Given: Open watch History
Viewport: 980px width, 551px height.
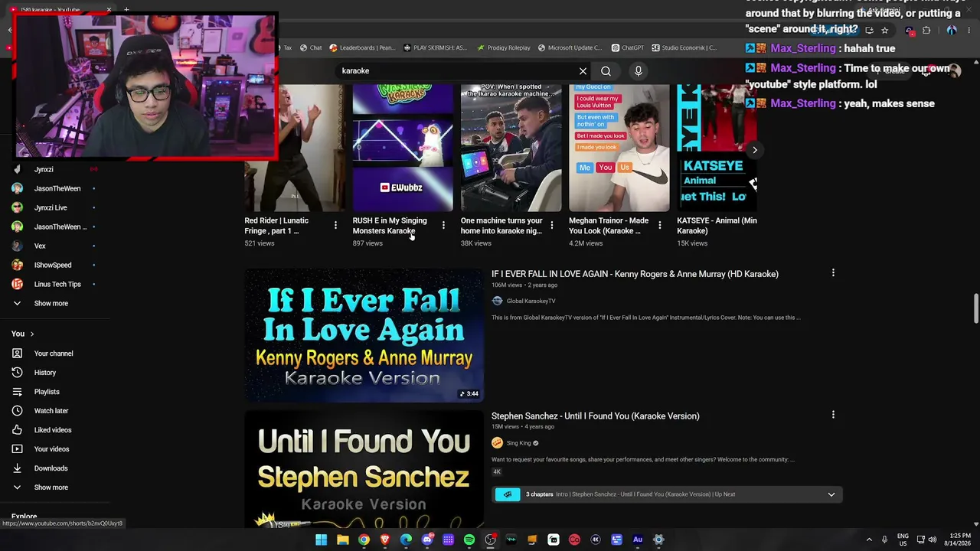Looking at the screenshot, I should coord(44,373).
